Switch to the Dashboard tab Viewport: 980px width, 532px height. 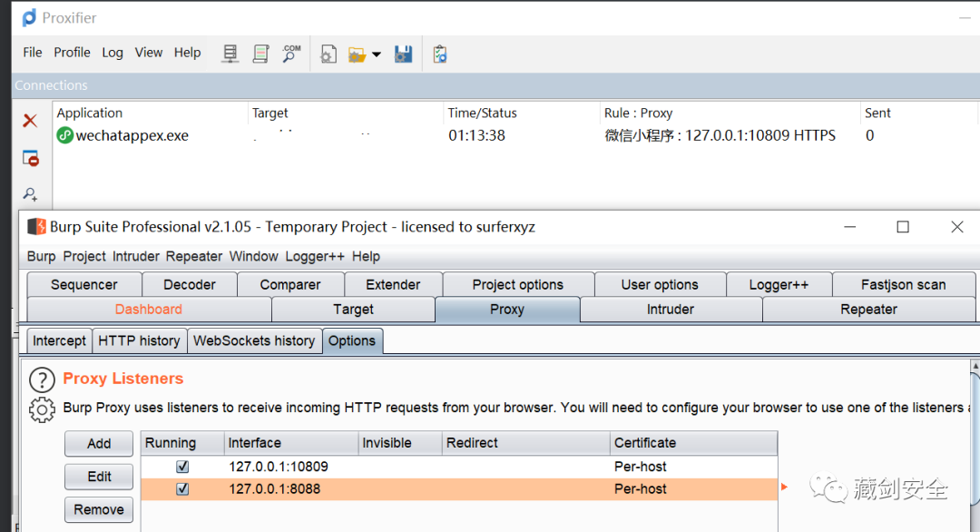(149, 310)
